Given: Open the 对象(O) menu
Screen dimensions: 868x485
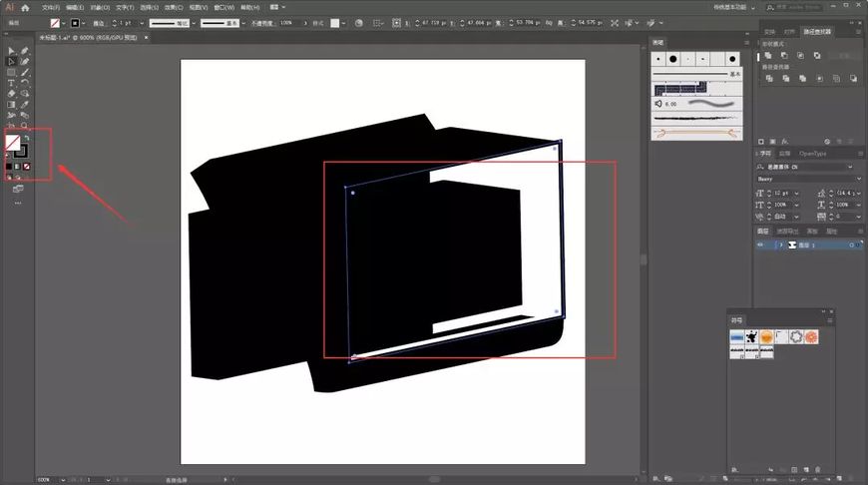Looking at the screenshot, I should click(100, 8).
